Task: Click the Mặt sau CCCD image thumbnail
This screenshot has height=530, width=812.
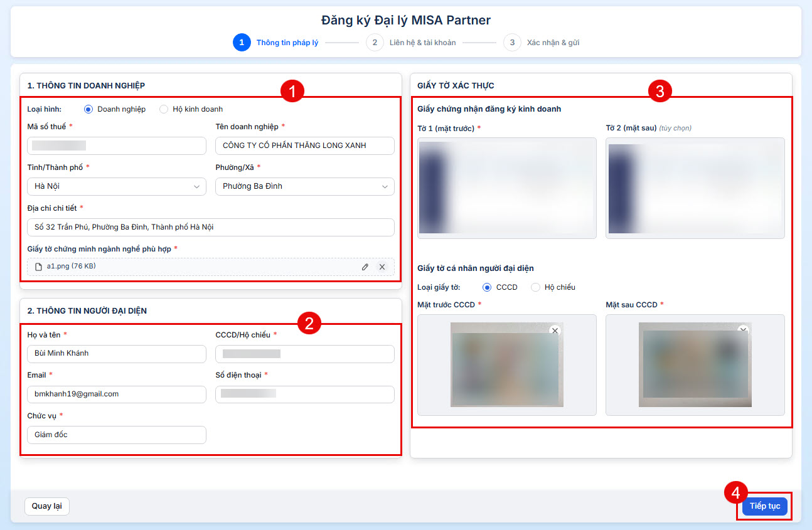Action: tap(695, 365)
